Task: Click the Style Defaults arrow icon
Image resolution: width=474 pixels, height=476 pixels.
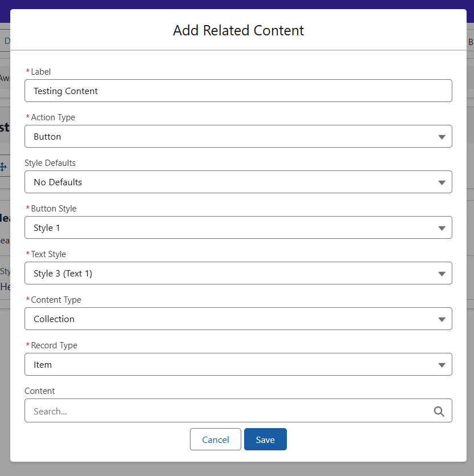Action: (441, 182)
